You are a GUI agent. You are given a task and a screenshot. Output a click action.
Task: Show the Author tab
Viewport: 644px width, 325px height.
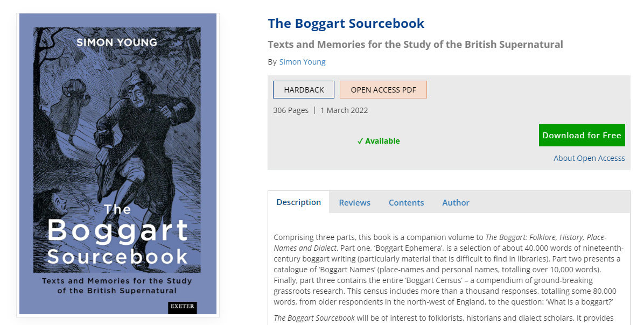point(456,202)
